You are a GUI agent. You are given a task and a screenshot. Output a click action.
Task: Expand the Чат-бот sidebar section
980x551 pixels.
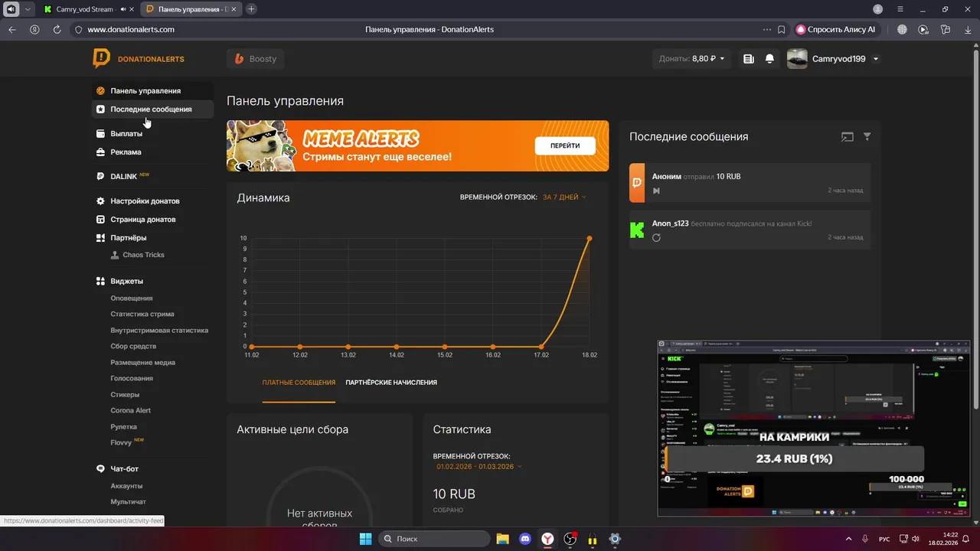(x=124, y=468)
